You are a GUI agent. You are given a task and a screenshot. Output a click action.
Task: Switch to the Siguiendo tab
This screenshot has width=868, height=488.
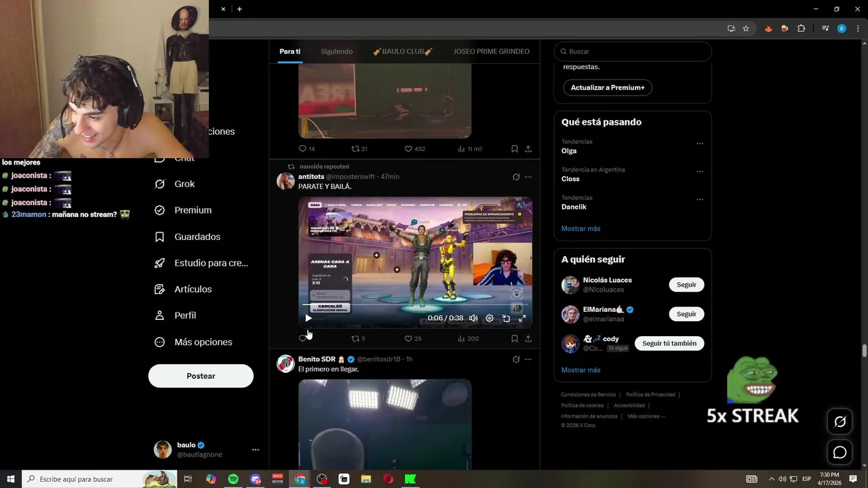(x=336, y=52)
